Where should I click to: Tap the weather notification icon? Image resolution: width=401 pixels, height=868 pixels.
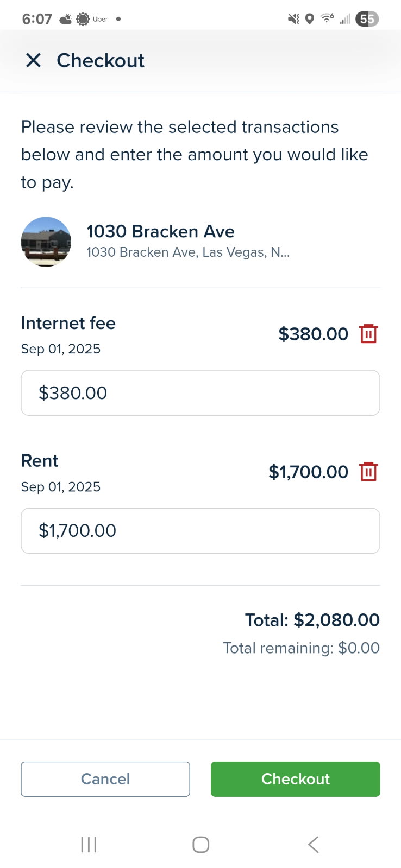coord(65,20)
